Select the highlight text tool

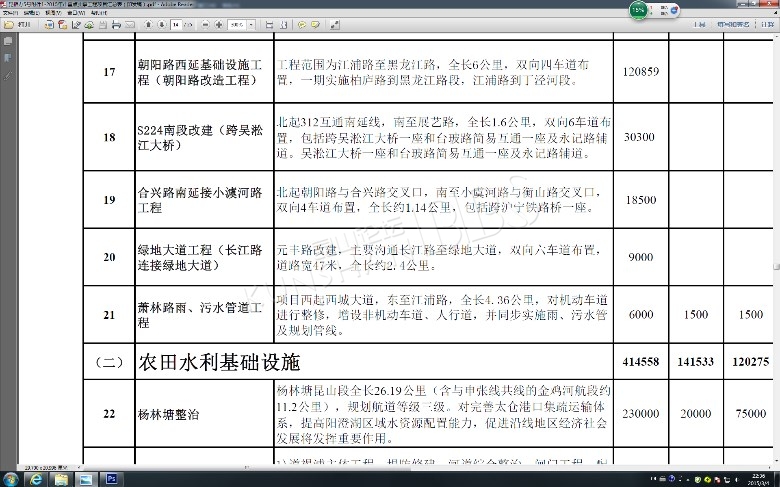(314, 23)
